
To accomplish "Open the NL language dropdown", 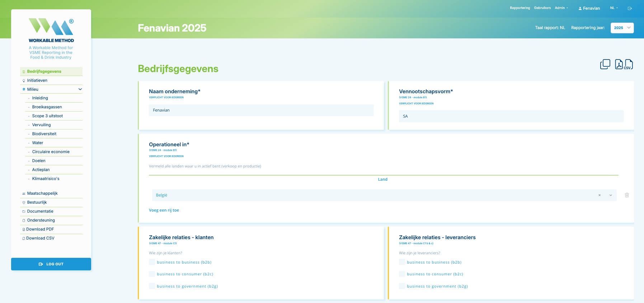I will (x=614, y=8).
